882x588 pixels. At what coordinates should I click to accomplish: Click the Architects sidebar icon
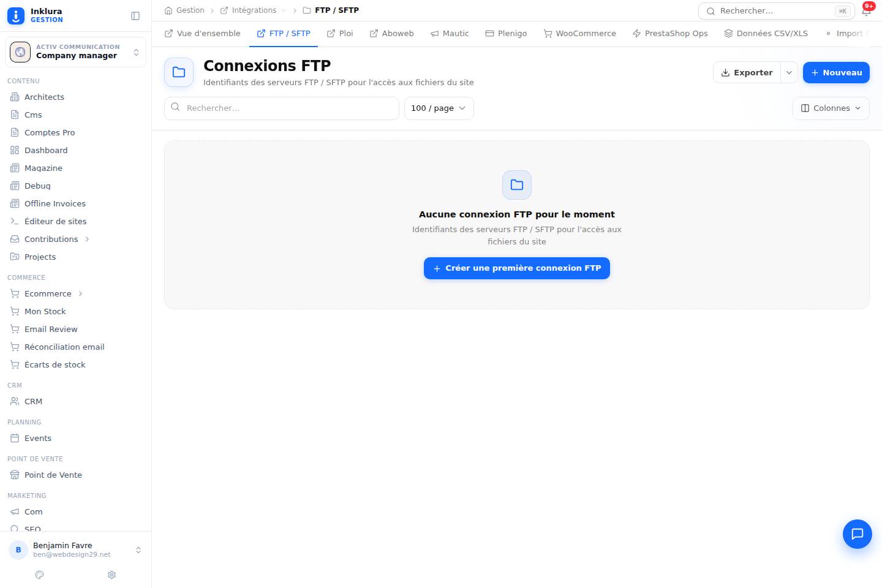point(15,97)
